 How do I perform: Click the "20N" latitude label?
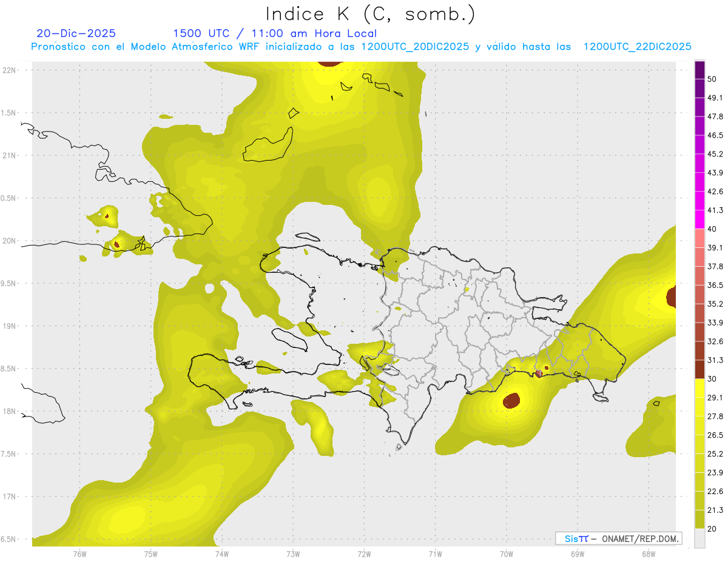pos(10,241)
